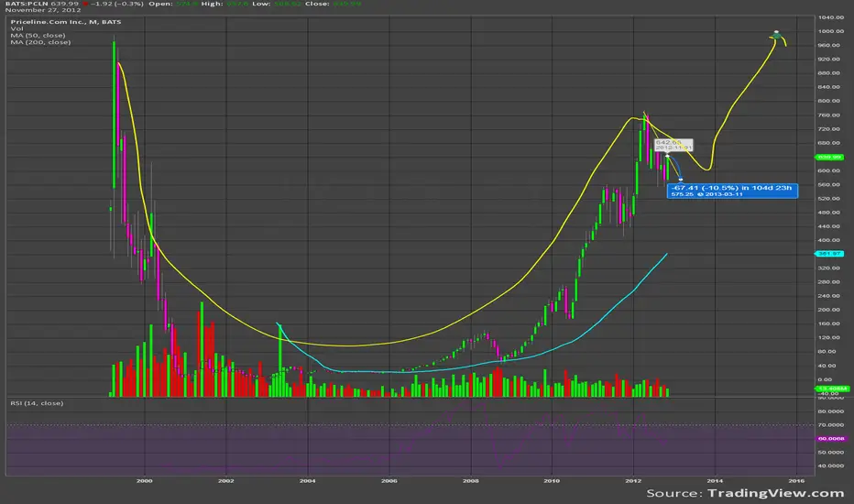Click the green 639.99 current price tag
Image resolution: width=854 pixels, height=504 pixels.
(x=829, y=157)
